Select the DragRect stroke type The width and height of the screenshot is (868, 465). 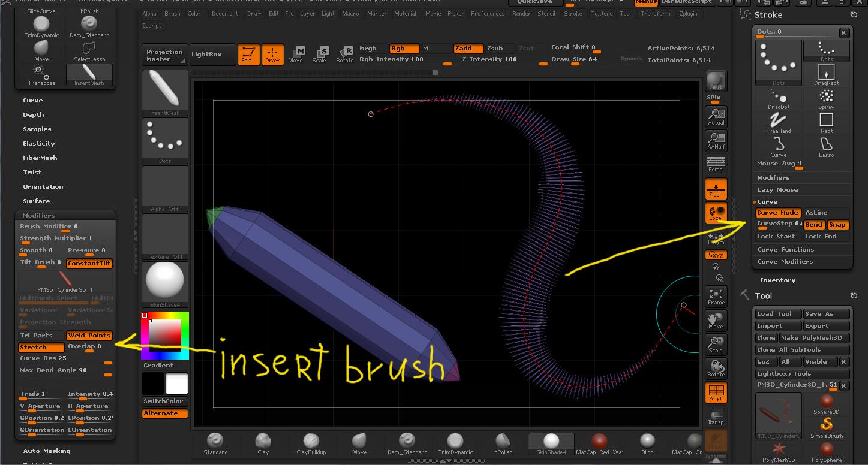[827, 76]
